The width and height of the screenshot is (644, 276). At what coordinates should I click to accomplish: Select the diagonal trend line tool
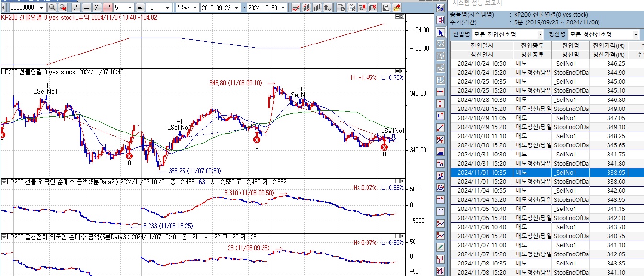[440, 128]
